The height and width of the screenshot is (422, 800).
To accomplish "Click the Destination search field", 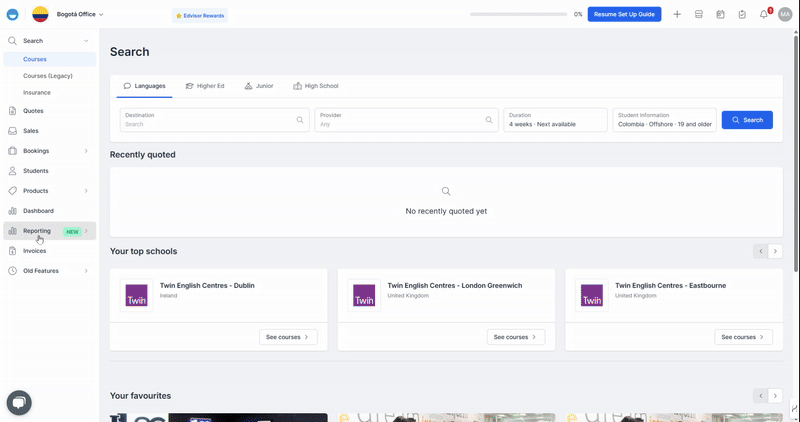I will pos(214,120).
